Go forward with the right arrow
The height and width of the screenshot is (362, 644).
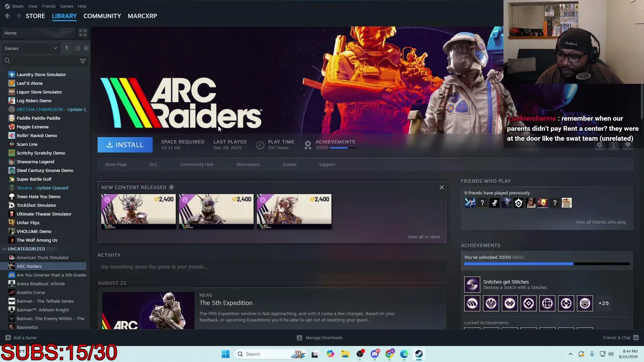(x=18, y=16)
